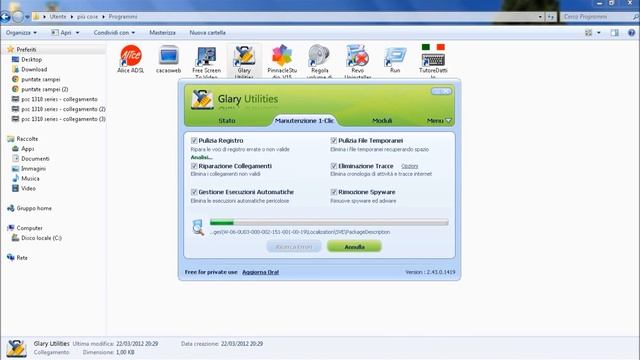640x360 pixels.
Task: Click Nuova cartella in the toolbar
Action: (207, 33)
